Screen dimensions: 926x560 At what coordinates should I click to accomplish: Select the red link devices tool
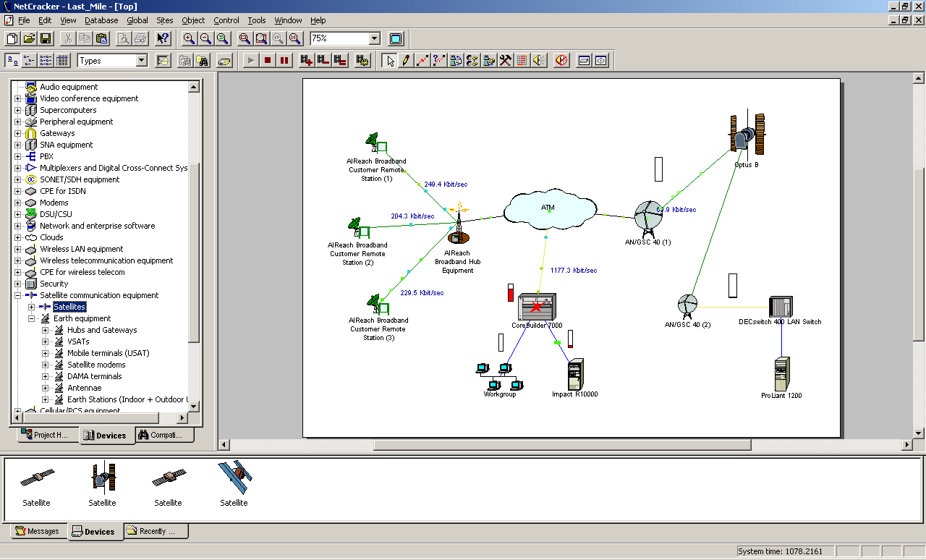[x=423, y=61]
